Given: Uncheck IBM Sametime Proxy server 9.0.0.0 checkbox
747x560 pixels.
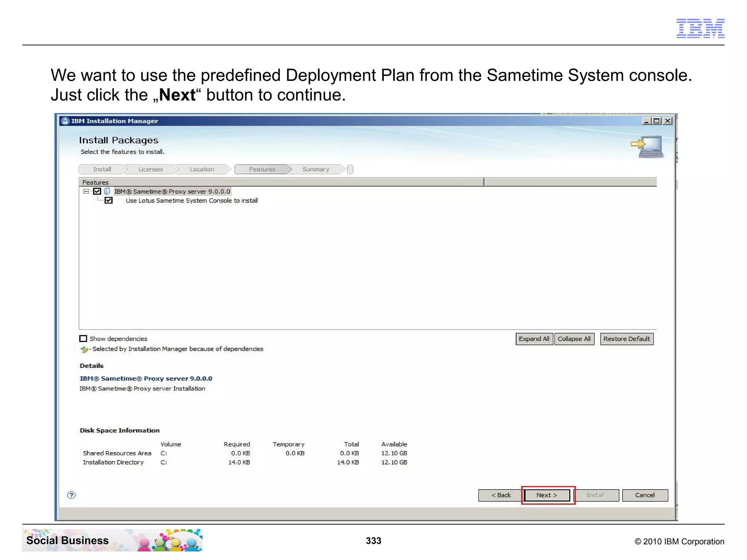Looking at the screenshot, I should click(97, 191).
